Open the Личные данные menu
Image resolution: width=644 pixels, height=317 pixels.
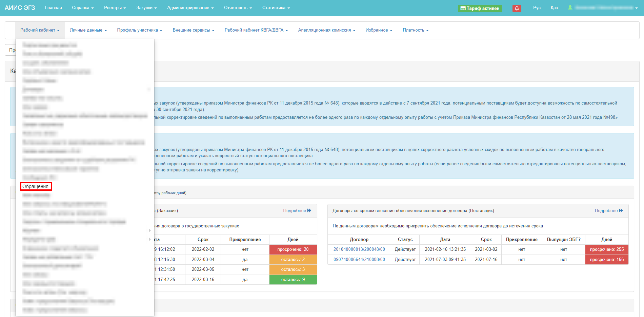(x=88, y=30)
